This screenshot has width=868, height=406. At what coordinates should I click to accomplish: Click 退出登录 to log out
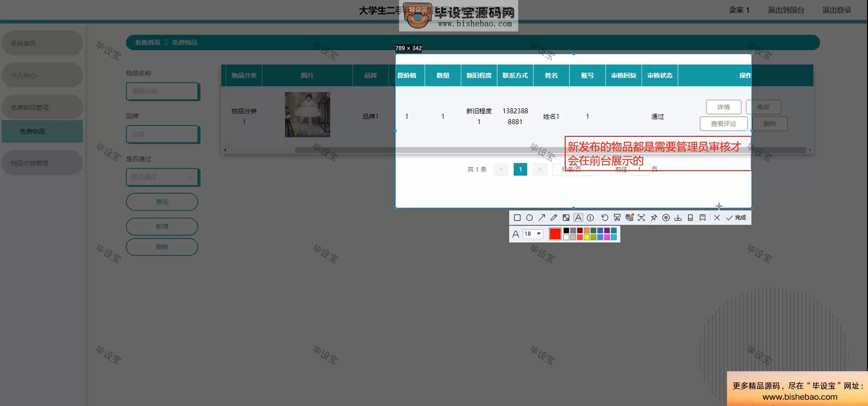[836, 10]
